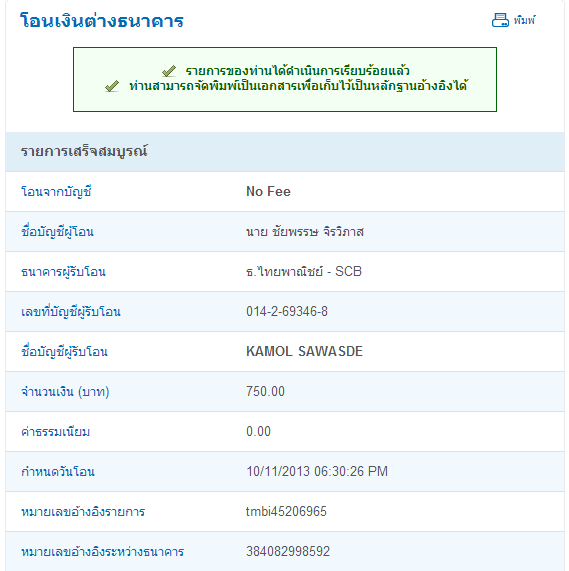
Task: Click the amount 750.00
Action: click(x=265, y=391)
